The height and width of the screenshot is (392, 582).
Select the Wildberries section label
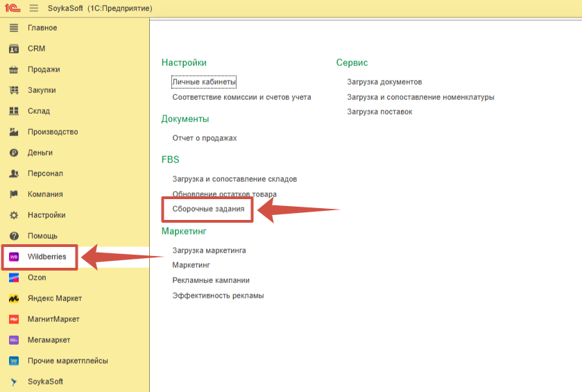pyautogui.click(x=46, y=257)
